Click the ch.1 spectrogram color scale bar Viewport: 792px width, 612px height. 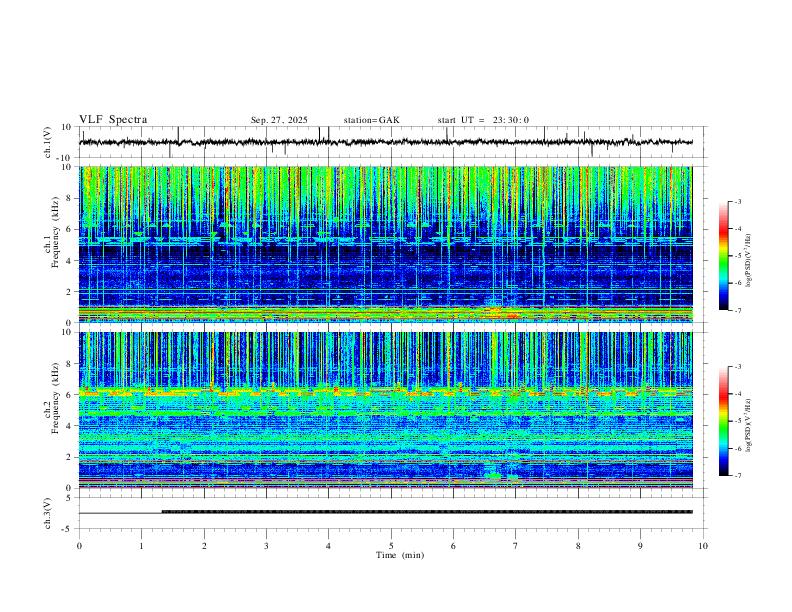723,256
